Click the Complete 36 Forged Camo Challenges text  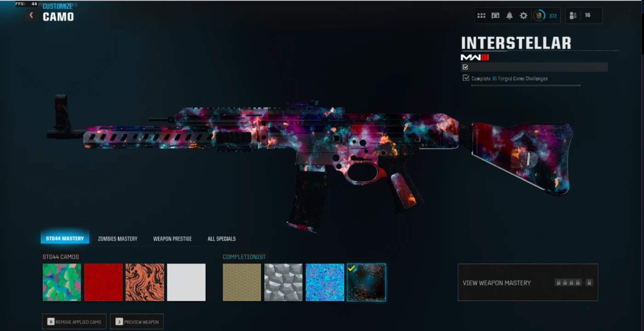tap(510, 78)
